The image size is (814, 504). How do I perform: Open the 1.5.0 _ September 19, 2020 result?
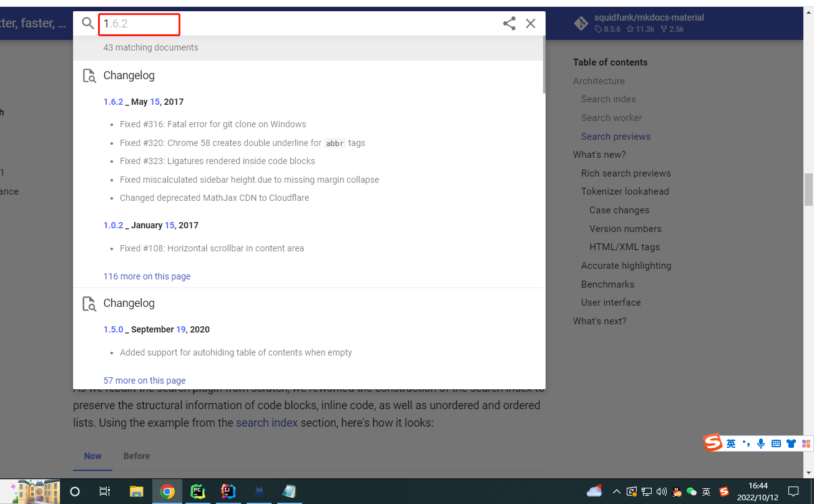157,329
